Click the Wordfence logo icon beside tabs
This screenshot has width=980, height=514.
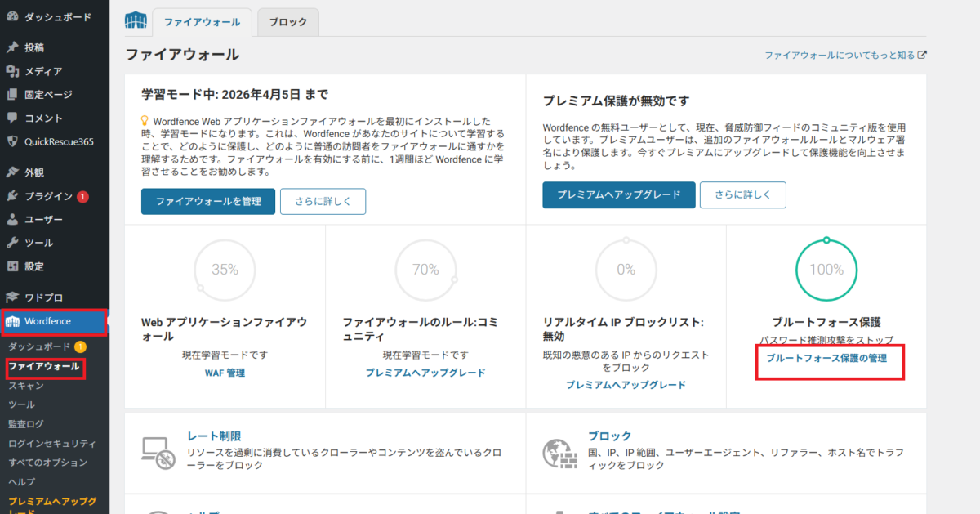(136, 20)
